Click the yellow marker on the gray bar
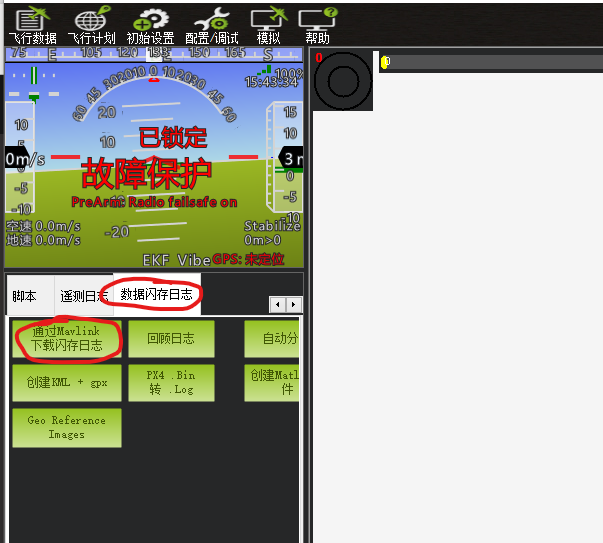 (384, 62)
